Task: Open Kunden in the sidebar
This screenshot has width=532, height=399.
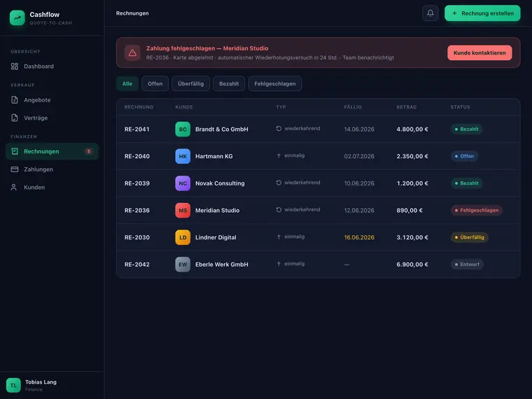Action: [x=52, y=188]
